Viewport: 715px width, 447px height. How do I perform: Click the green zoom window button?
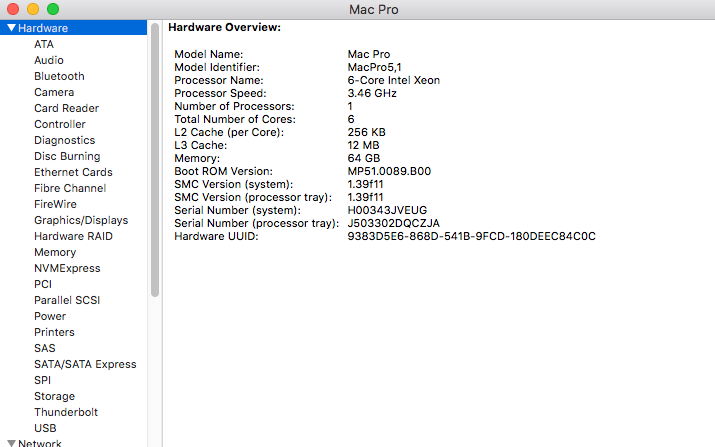(53, 9)
